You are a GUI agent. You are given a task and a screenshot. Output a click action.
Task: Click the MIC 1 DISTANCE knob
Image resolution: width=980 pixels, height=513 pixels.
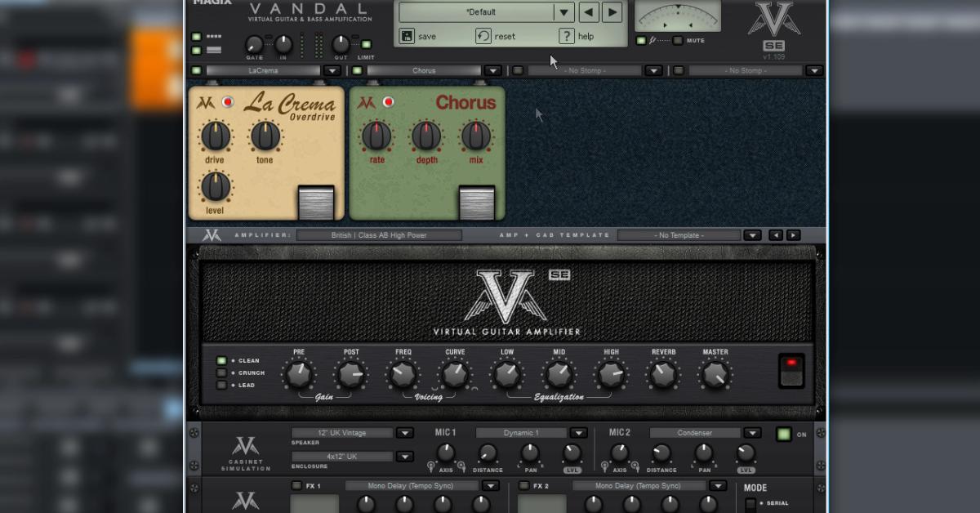coord(488,453)
